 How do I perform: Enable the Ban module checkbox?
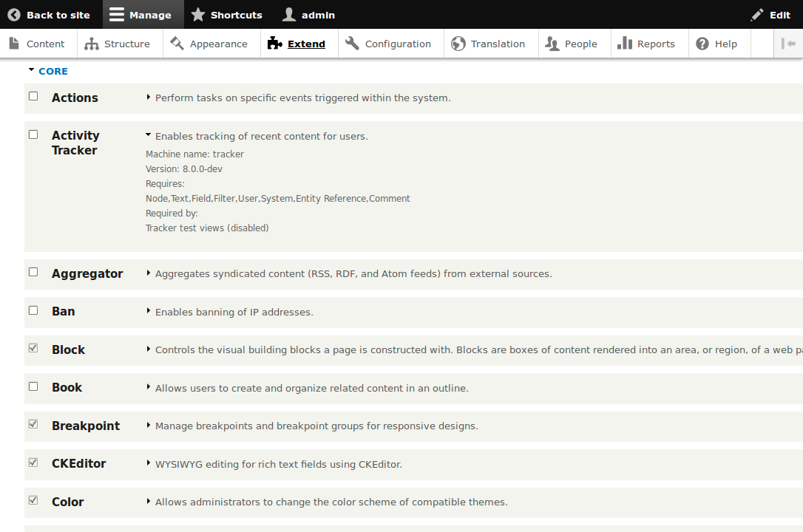(x=33, y=310)
